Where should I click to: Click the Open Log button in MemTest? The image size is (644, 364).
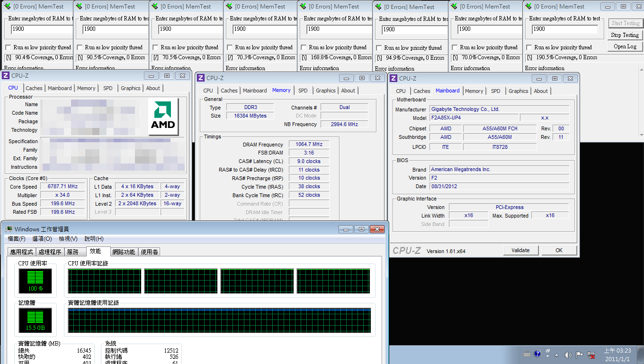pos(625,46)
